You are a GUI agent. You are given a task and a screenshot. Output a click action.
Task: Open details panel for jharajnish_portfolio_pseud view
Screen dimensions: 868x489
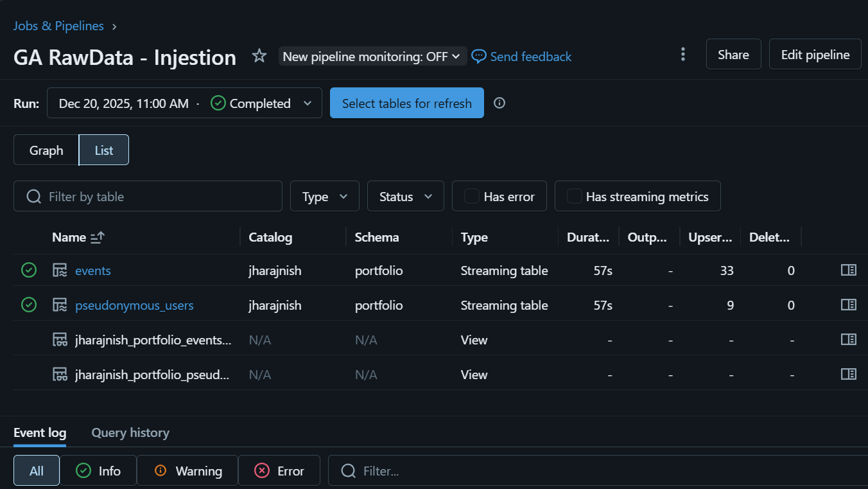(x=848, y=375)
